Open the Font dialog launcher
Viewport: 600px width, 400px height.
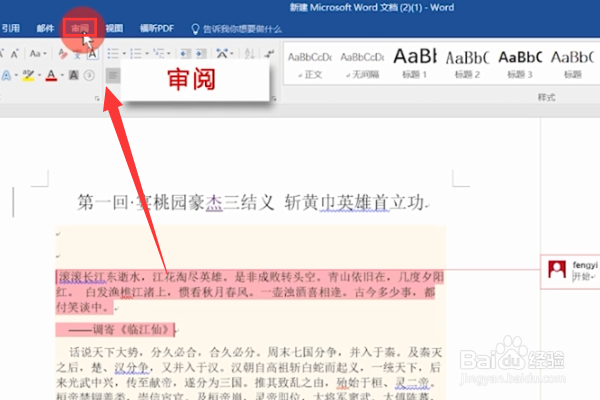click(x=97, y=99)
